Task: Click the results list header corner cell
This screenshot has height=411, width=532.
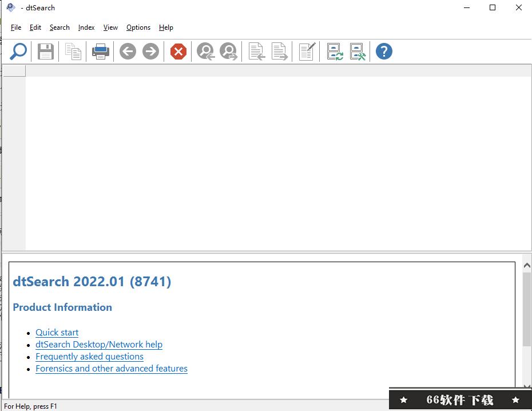Action: pyautogui.click(x=14, y=70)
